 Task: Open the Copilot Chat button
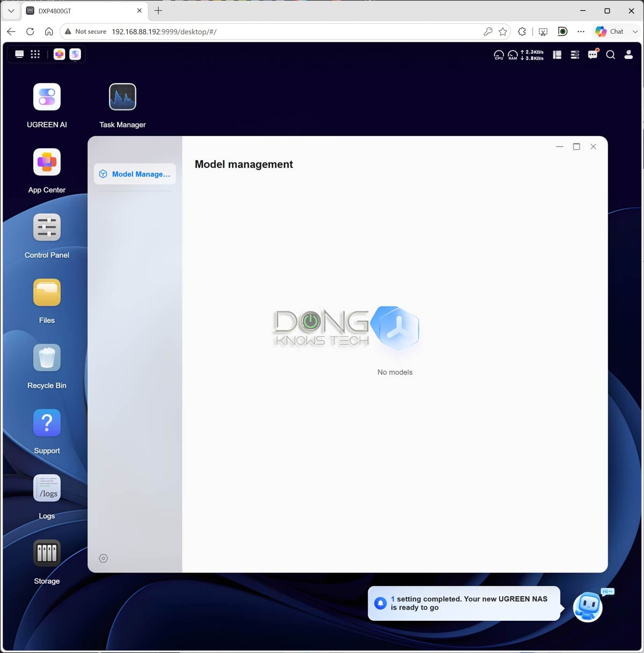[x=610, y=32]
